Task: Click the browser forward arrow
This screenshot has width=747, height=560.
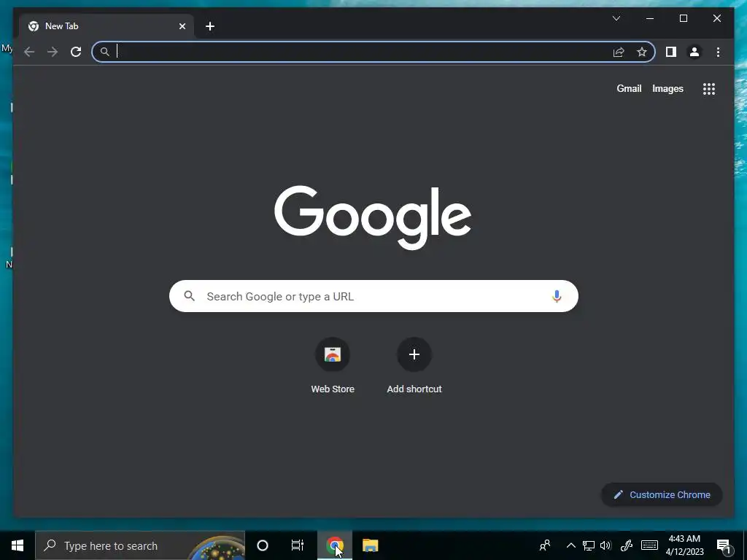Action: coord(53,52)
